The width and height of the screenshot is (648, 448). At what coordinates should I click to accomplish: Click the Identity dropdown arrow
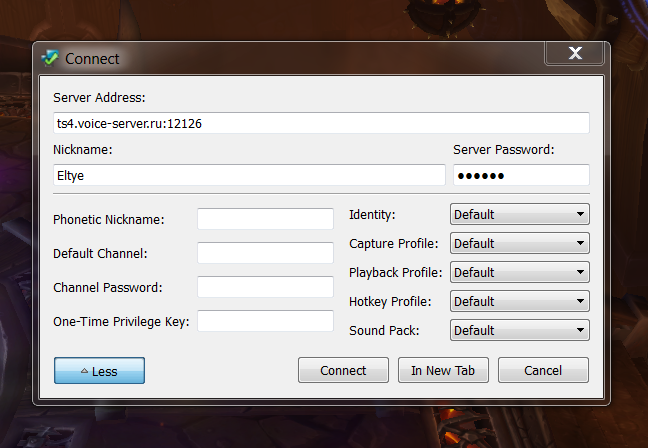[580, 214]
